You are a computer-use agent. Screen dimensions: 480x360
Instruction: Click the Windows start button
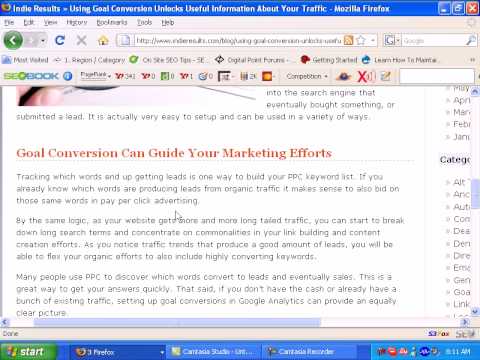(28, 352)
